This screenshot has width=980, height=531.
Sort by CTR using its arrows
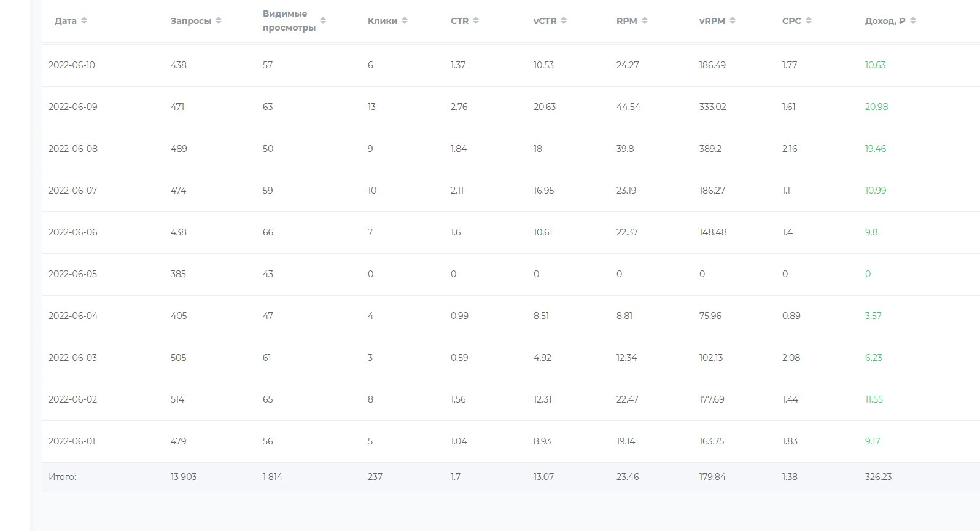[x=476, y=21]
